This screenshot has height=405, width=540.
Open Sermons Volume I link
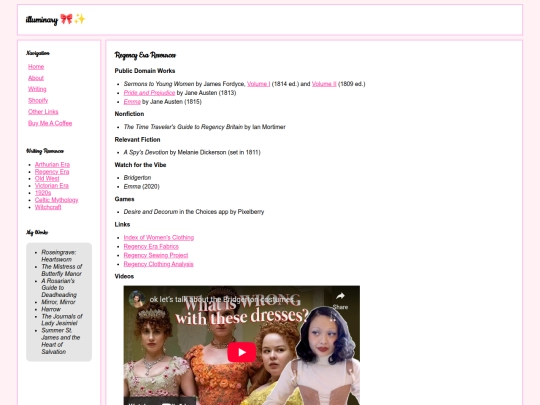tap(258, 84)
